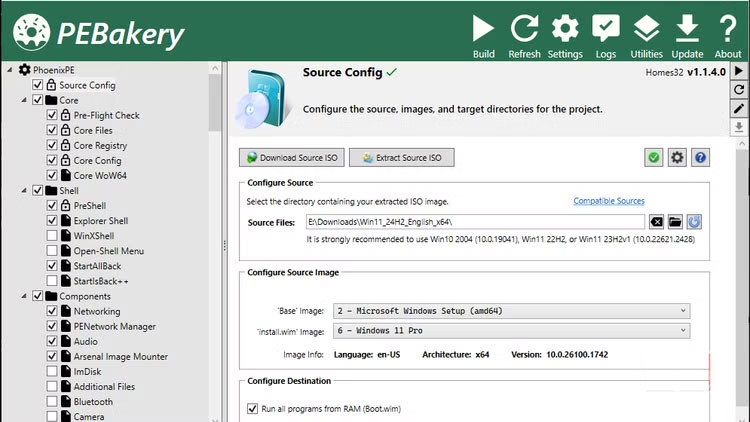Click Extract Source ISO
Viewport: 750px width, 422px height.
(x=402, y=157)
